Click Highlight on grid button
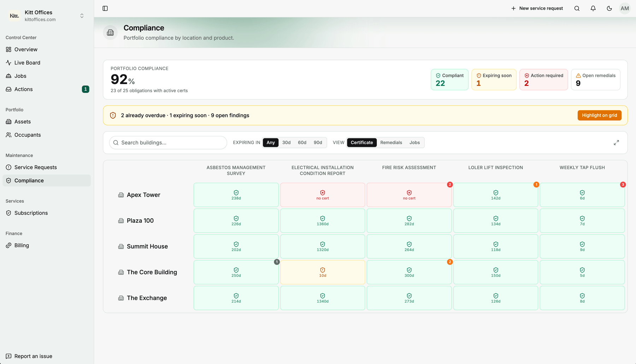The image size is (636, 364). pyautogui.click(x=599, y=115)
